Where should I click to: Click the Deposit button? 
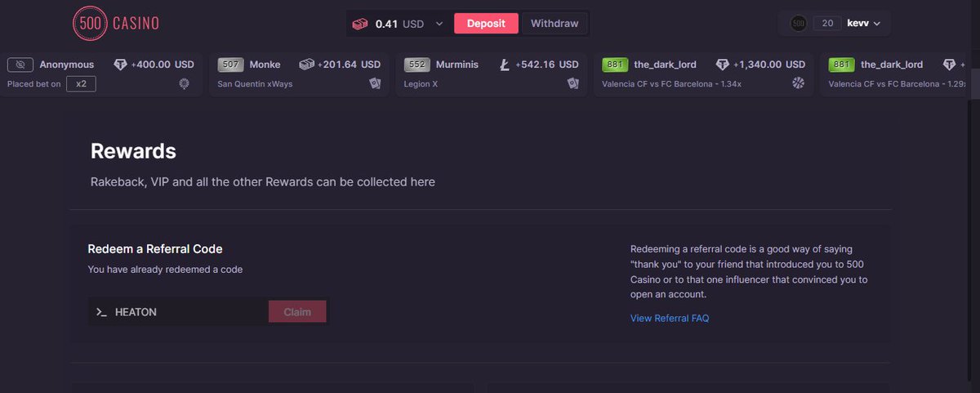(x=486, y=23)
